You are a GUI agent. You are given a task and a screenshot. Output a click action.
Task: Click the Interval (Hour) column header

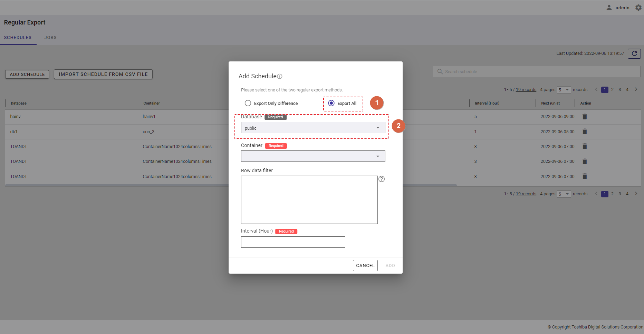tap(487, 103)
